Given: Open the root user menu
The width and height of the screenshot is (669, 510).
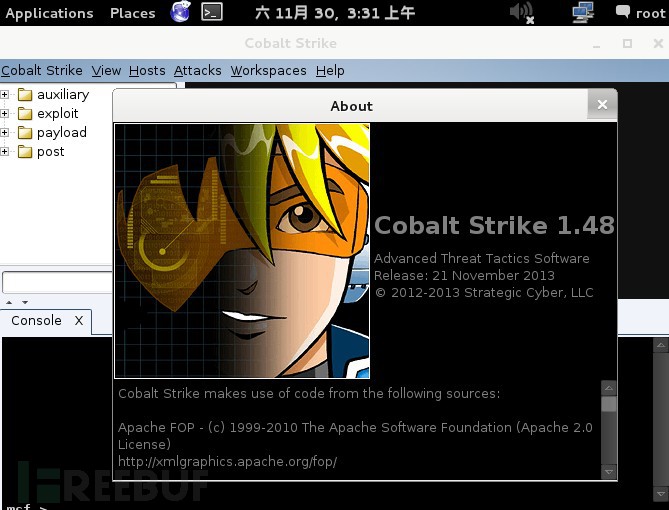Looking at the screenshot, I should [x=640, y=13].
